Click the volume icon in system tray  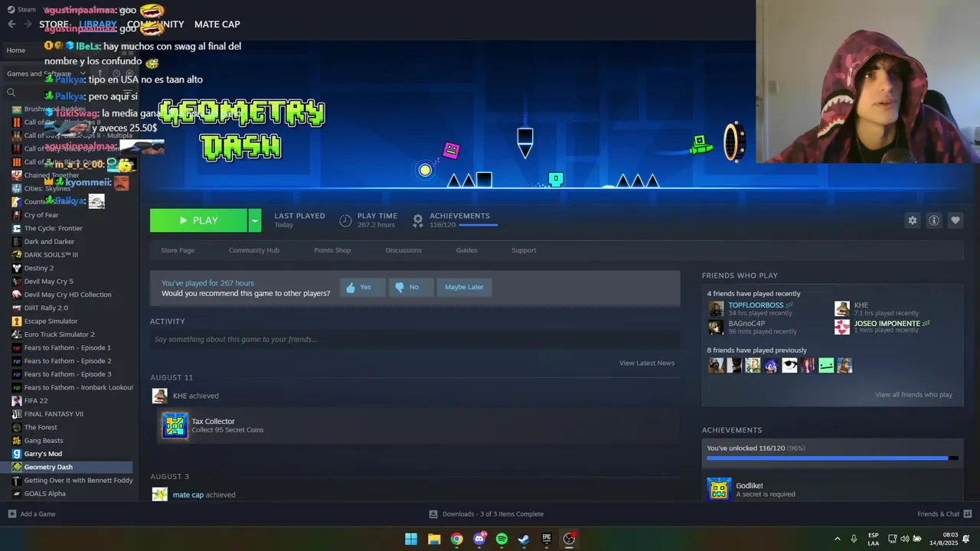coord(904,539)
